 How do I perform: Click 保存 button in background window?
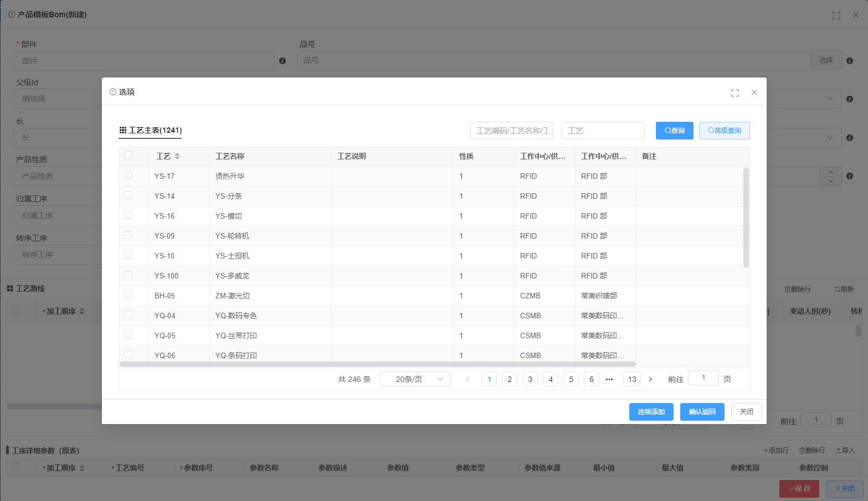[x=799, y=489]
